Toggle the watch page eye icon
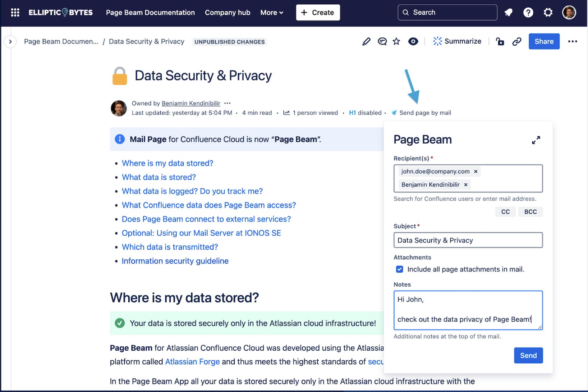Viewport: 588px width, 392px height. pyautogui.click(x=413, y=42)
